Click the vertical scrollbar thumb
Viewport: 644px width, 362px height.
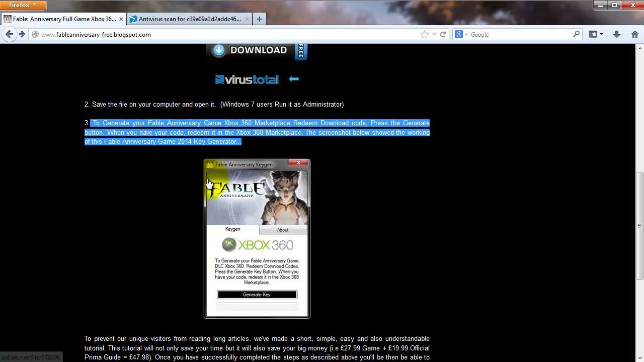(x=639, y=226)
